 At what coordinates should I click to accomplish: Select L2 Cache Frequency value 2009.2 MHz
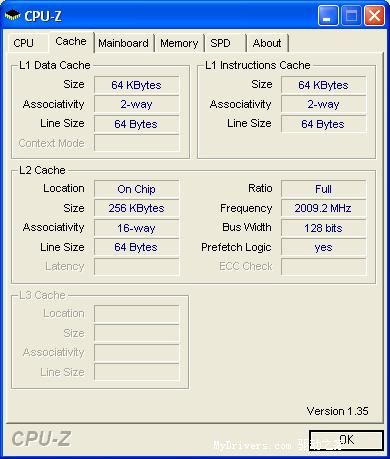click(323, 208)
